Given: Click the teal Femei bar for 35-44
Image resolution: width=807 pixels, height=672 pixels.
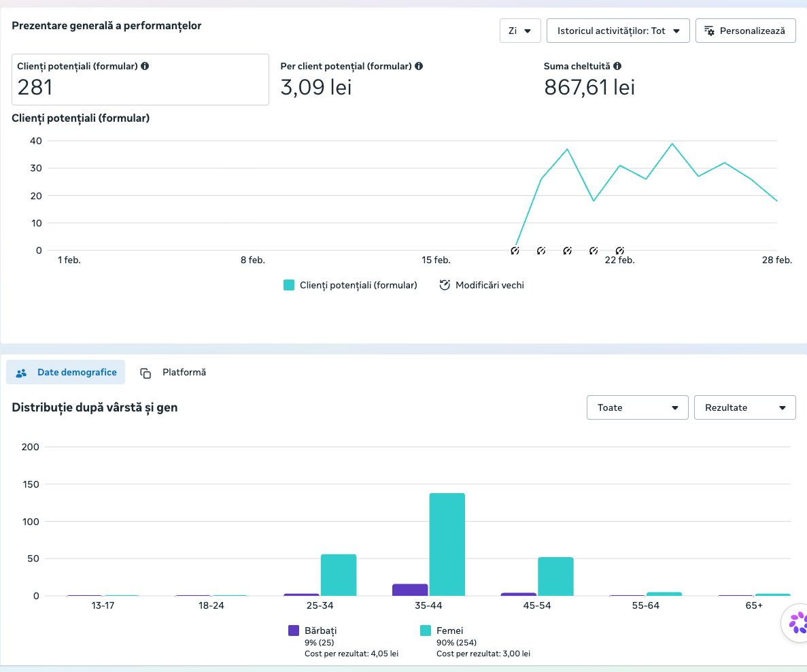Looking at the screenshot, I should click(447, 544).
